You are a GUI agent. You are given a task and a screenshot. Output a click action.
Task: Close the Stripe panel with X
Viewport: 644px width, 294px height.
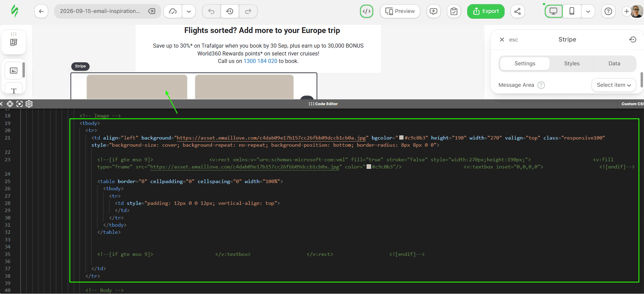[502, 39]
